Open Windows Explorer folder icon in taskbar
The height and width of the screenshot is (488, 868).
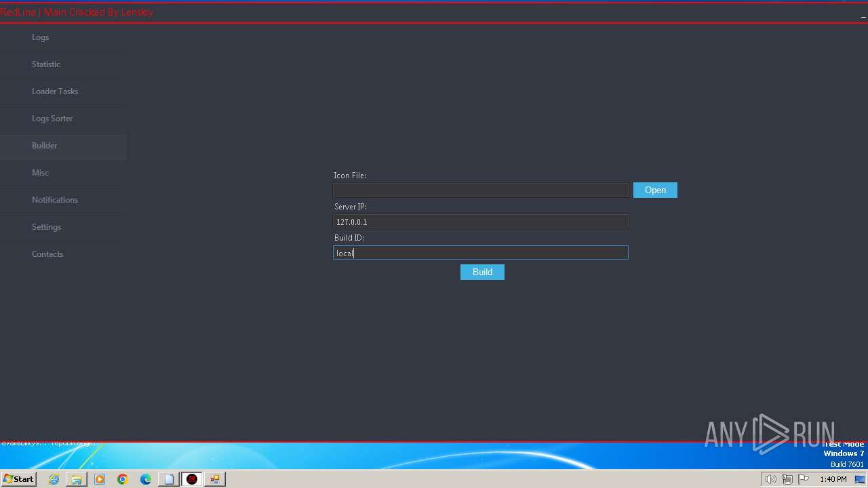77,479
